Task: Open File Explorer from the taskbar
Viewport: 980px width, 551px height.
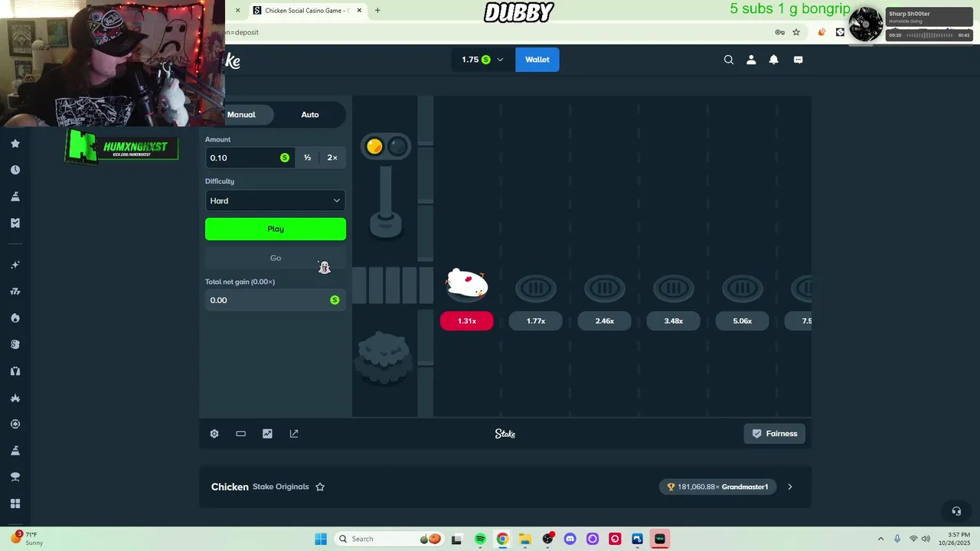Action: (x=524, y=539)
